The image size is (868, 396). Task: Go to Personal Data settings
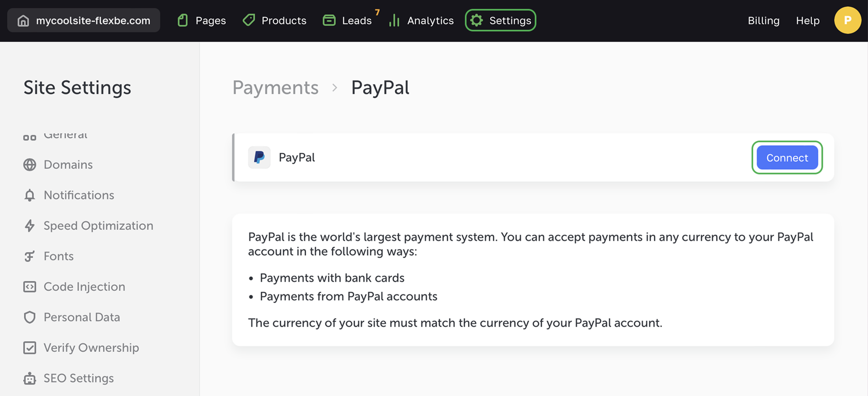(81, 317)
